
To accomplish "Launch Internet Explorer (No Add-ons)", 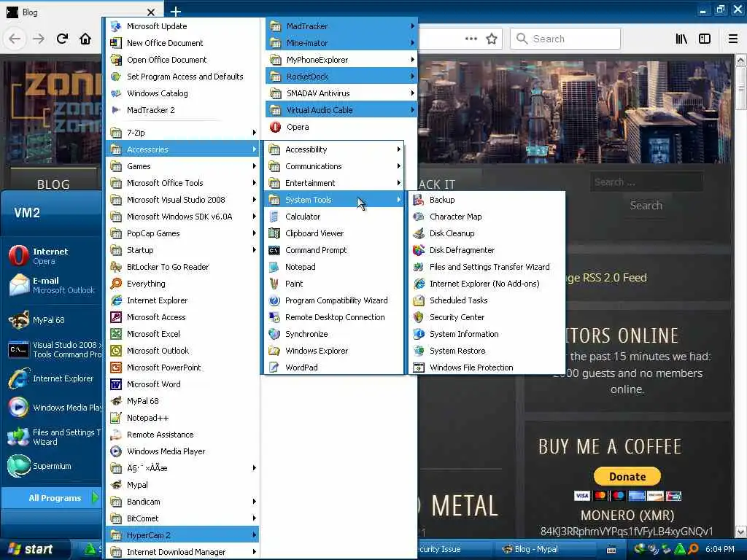I will click(487, 284).
